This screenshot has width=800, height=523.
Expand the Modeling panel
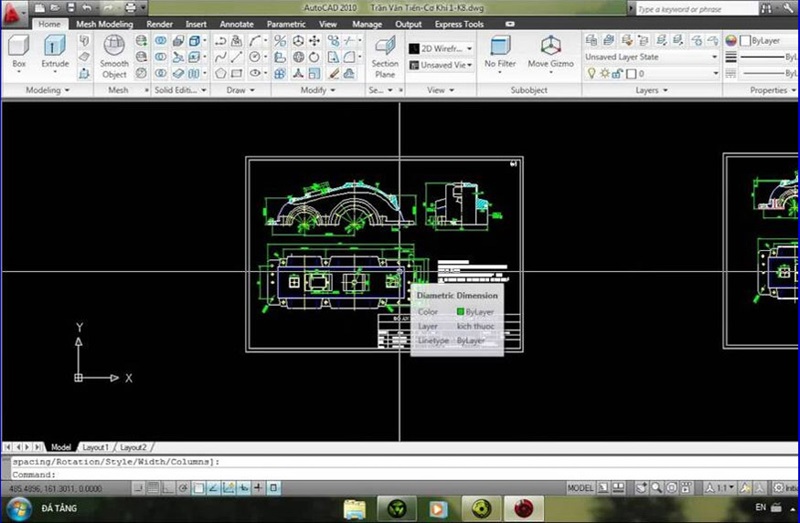pyautogui.click(x=47, y=90)
